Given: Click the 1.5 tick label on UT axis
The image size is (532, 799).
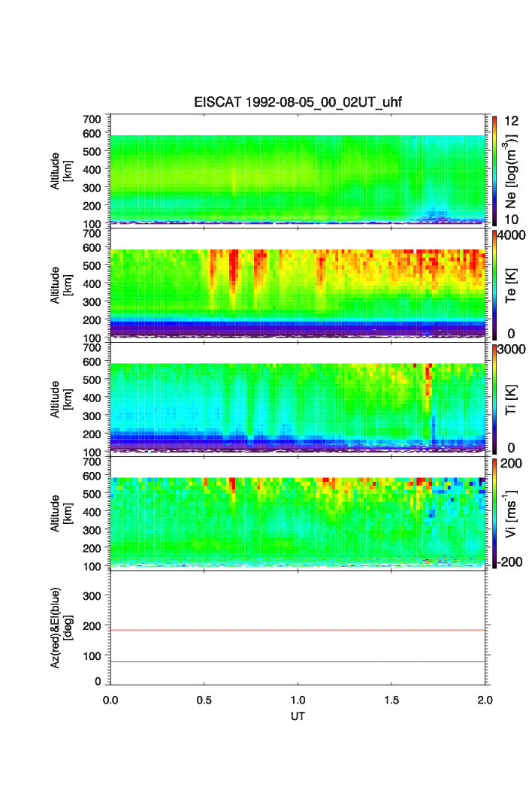Looking at the screenshot, I should (391, 700).
